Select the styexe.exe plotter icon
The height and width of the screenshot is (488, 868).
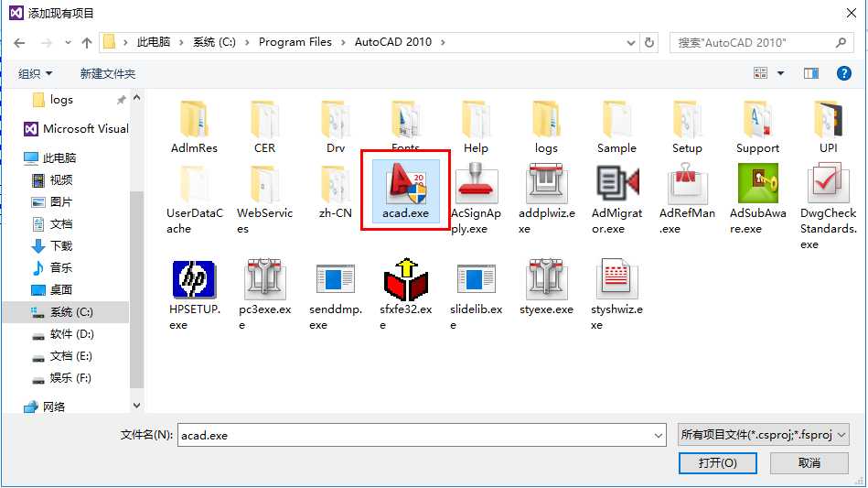click(546, 279)
